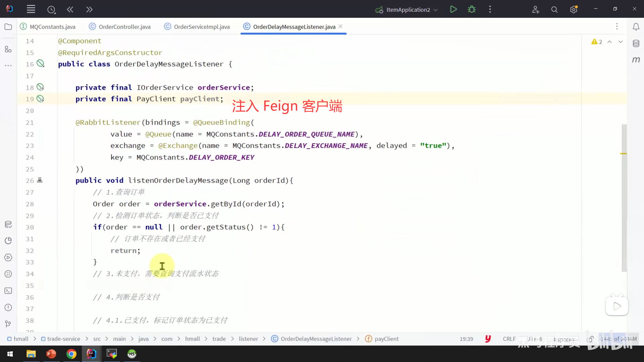Screen dimensions: 644x362
Task: Run the ItemApplication2 configuration
Action: pyautogui.click(x=453, y=9)
